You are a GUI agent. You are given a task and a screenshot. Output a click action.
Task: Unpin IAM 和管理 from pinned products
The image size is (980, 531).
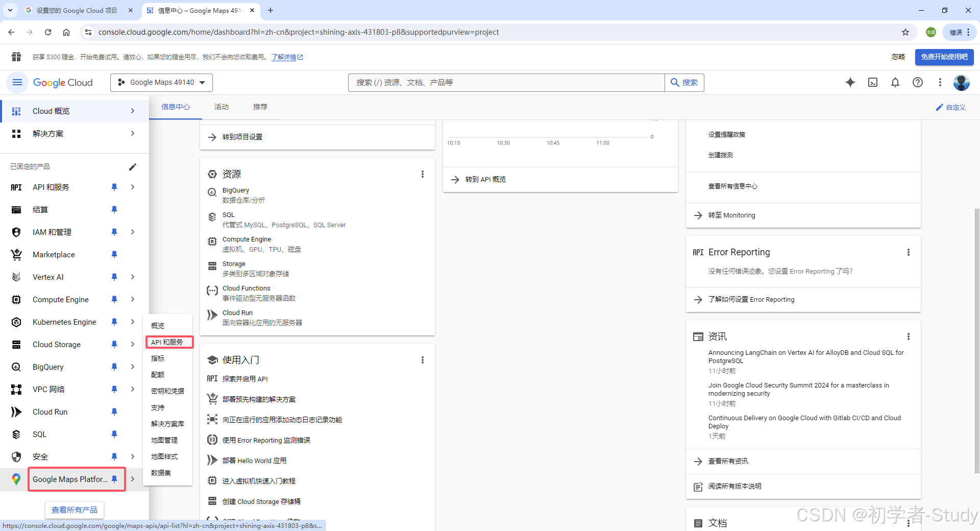click(x=114, y=232)
